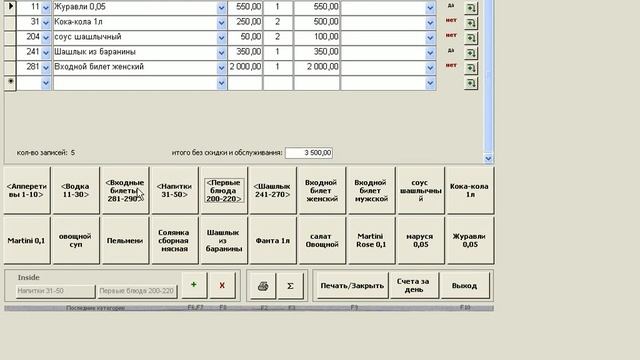Image resolution: width=640 pixels, height=360 pixels.
Task: Open the <Апперетивы 1-10> category
Action: tap(27, 190)
